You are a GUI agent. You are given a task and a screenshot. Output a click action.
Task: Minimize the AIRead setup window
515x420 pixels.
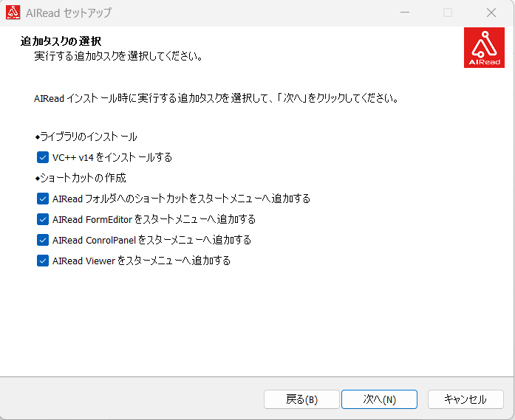point(404,13)
